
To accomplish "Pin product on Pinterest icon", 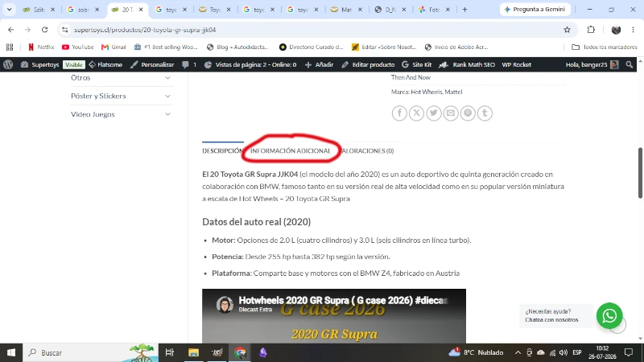I will pyautogui.click(x=468, y=113).
